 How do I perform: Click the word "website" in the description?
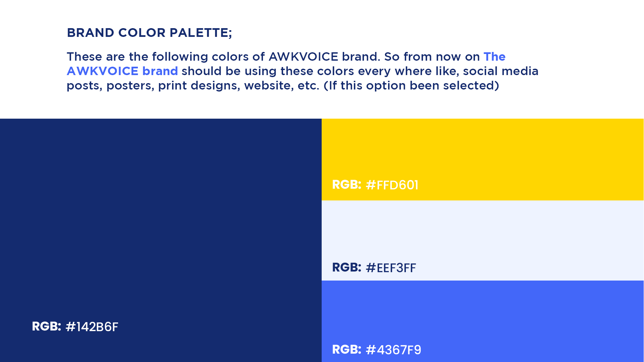click(267, 85)
